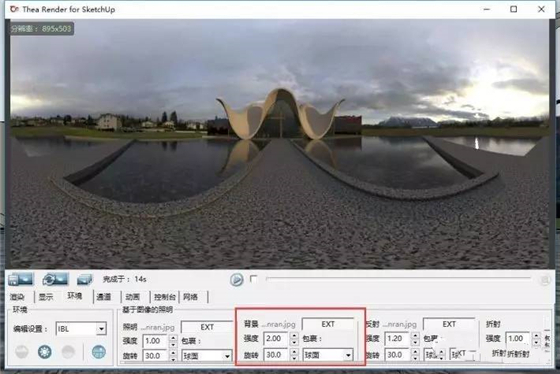Select the sun environment mode icon
This screenshot has height=374, width=560.
[45, 352]
